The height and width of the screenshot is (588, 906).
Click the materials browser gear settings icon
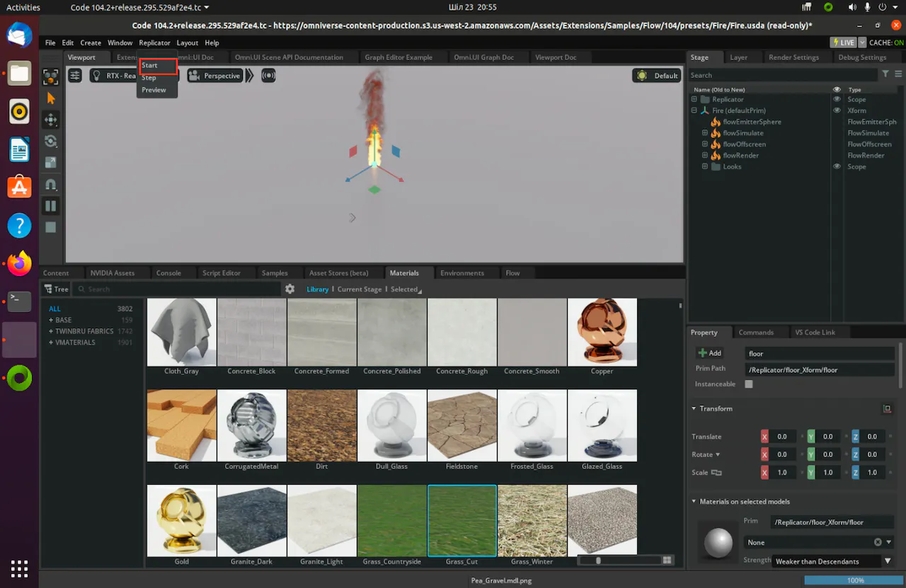289,289
